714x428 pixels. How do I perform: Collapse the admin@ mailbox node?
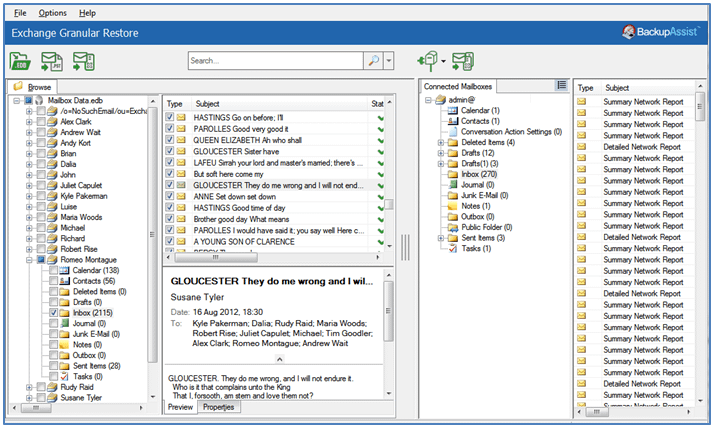[428, 100]
